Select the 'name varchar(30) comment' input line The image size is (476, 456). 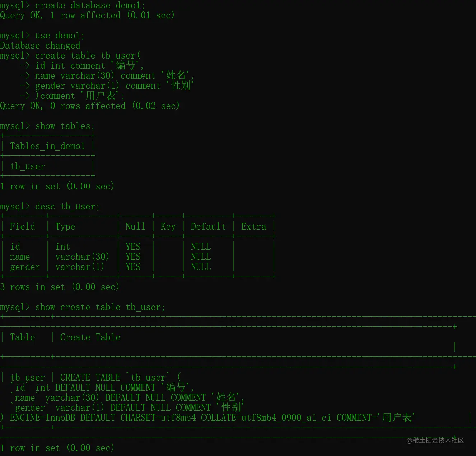[115, 76]
